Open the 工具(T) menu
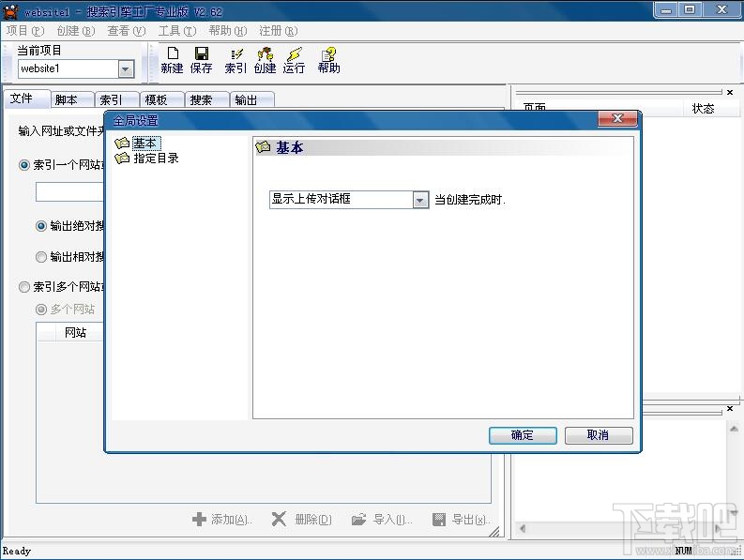The width and height of the screenshot is (744, 560). point(177,31)
